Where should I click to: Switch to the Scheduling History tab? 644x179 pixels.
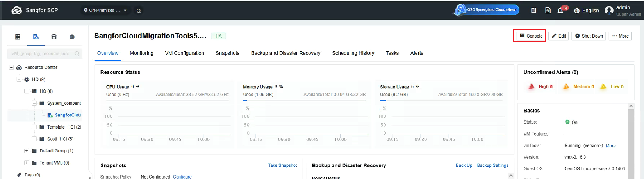pyautogui.click(x=353, y=53)
